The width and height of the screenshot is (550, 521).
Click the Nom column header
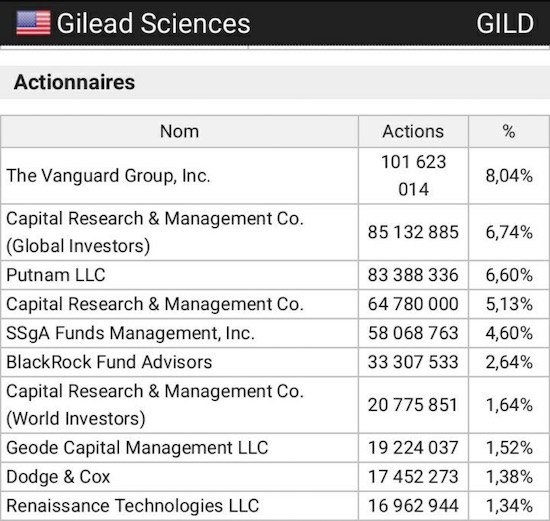(x=179, y=132)
